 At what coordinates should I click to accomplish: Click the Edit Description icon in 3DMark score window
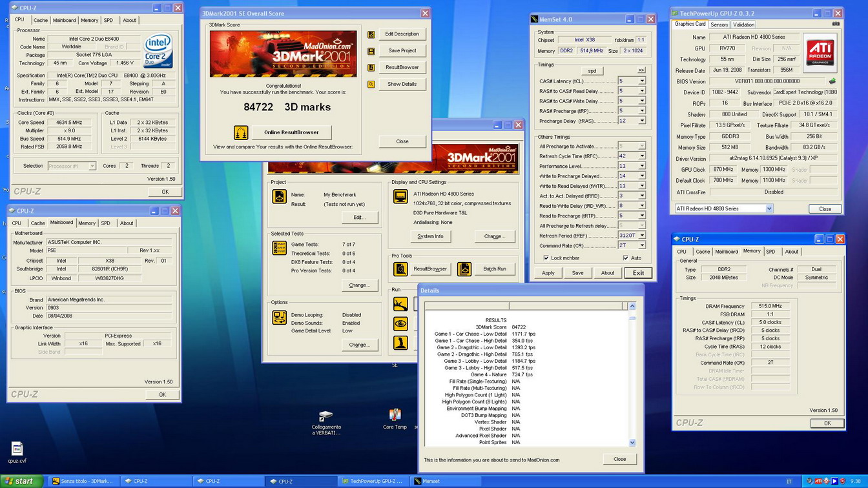point(371,34)
